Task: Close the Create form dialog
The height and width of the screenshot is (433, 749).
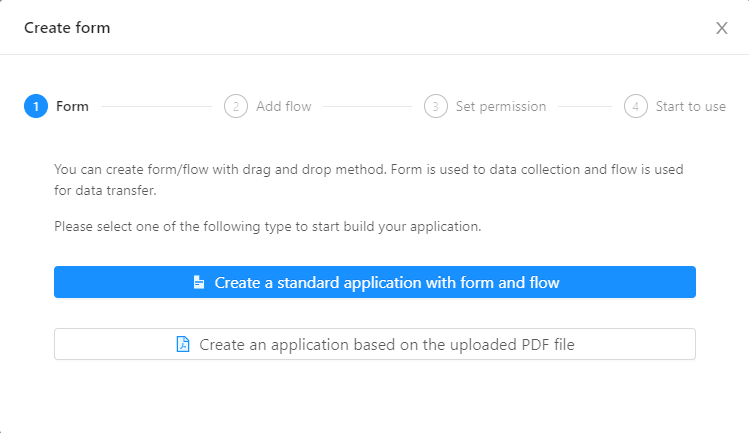Action: click(x=721, y=28)
